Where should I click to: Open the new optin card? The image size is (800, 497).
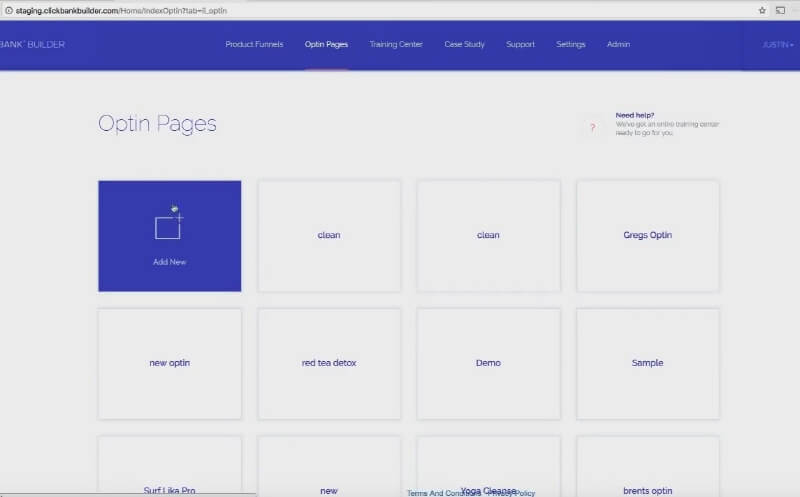coord(169,364)
